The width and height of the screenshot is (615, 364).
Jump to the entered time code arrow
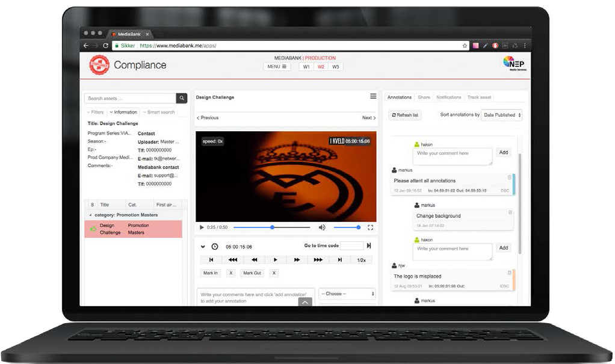point(369,245)
